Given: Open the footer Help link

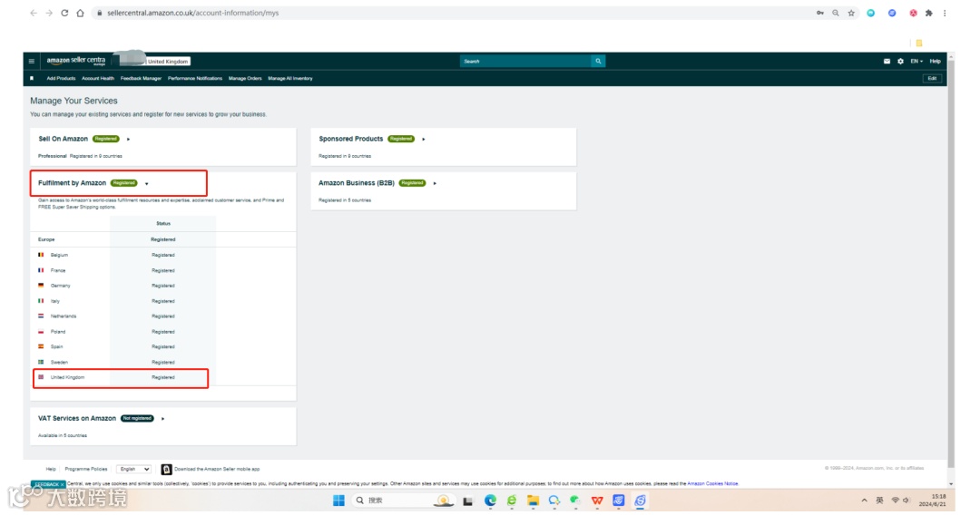Looking at the screenshot, I should coord(51,469).
